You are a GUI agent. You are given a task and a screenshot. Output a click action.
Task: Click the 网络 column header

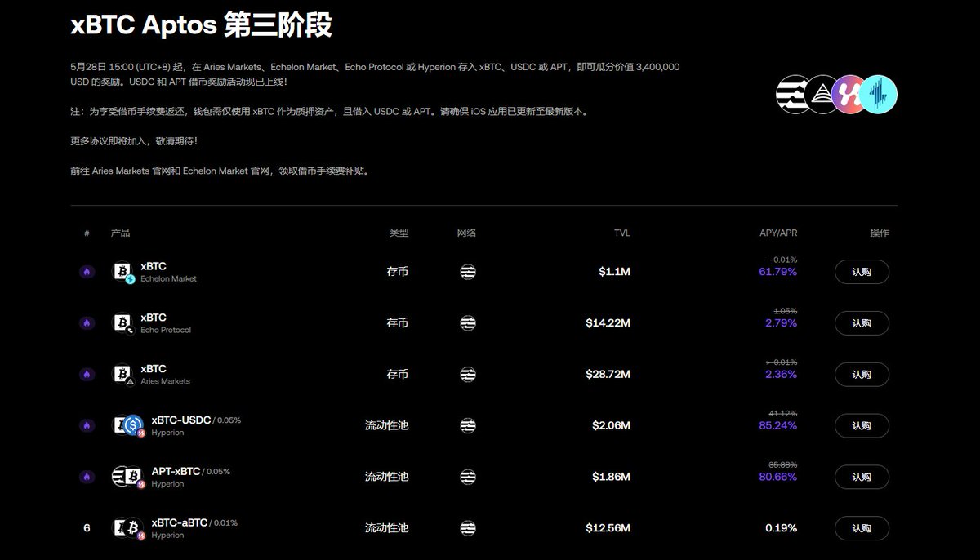[467, 233]
